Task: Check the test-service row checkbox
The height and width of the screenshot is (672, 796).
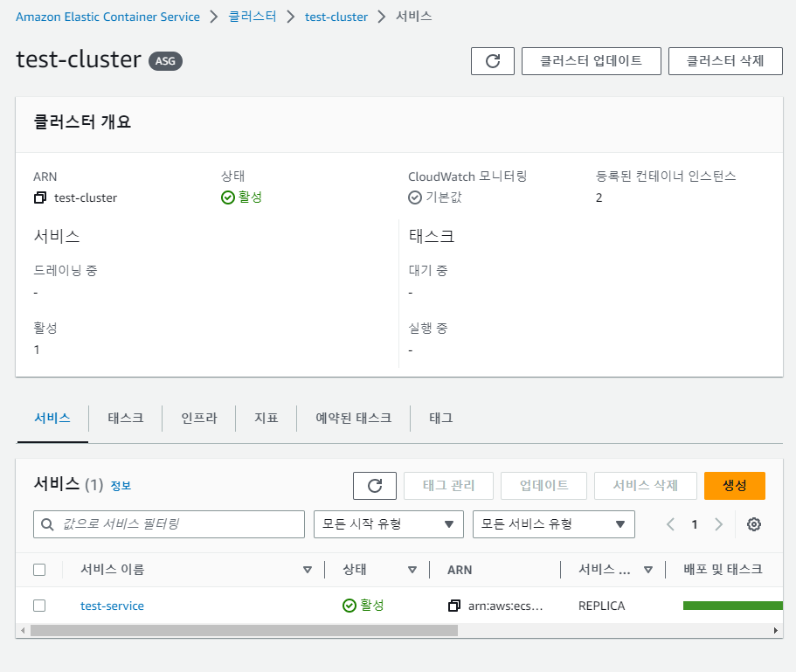Action: (39, 606)
